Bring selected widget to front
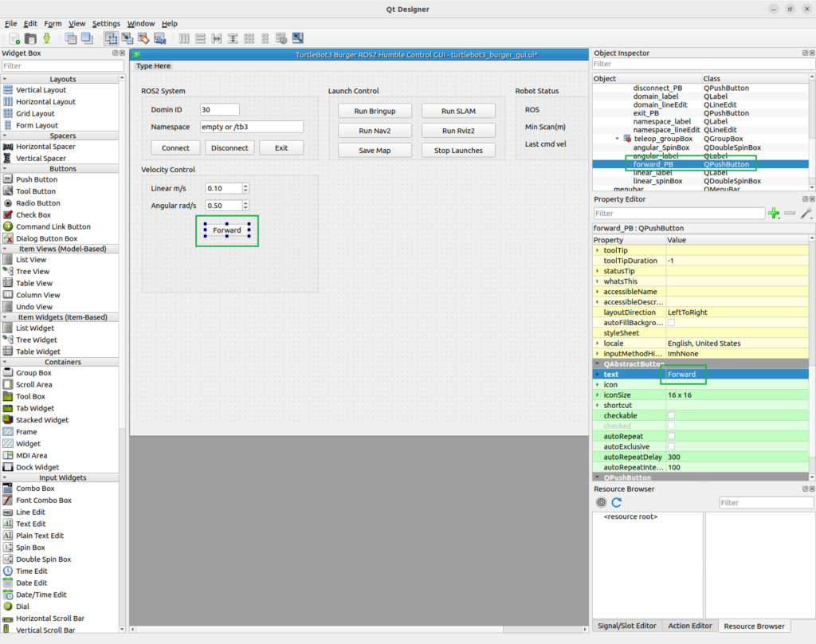The width and height of the screenshot is (816, 644). tap(87, 38)
